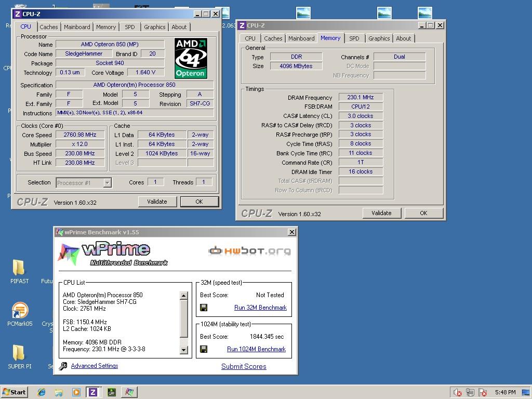Open the Action Center flag tray icon
532x399 pixels.
coord(483,393)
